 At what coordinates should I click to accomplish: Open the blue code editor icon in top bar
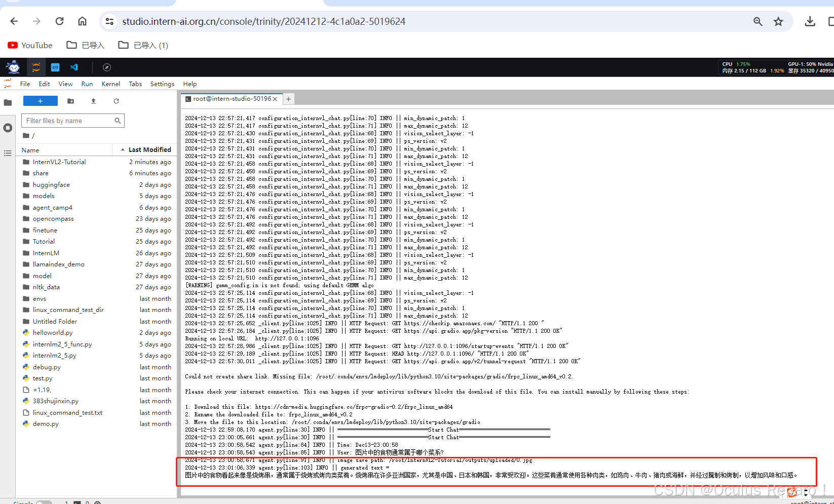tap(55, 67)
